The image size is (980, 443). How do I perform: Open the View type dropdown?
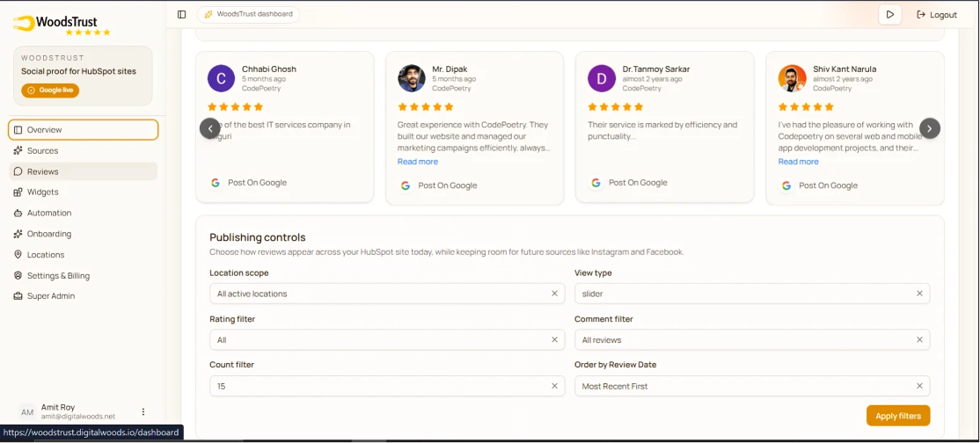click(x=752, y=294)
